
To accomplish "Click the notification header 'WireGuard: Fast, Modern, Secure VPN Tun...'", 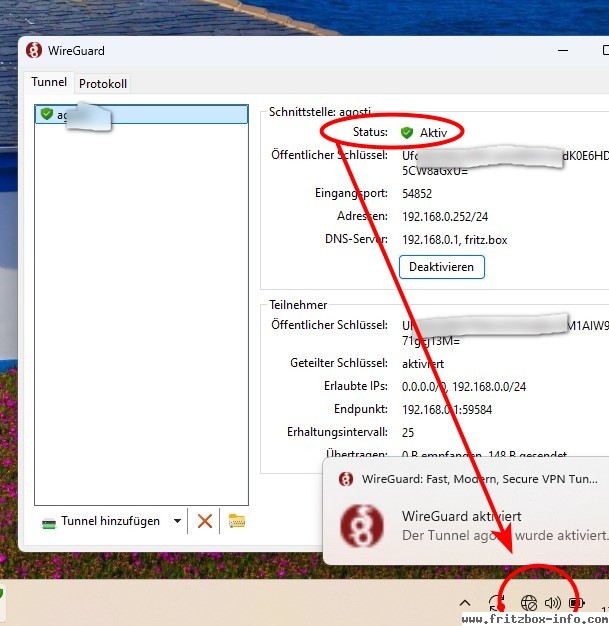I will (480, 479).
